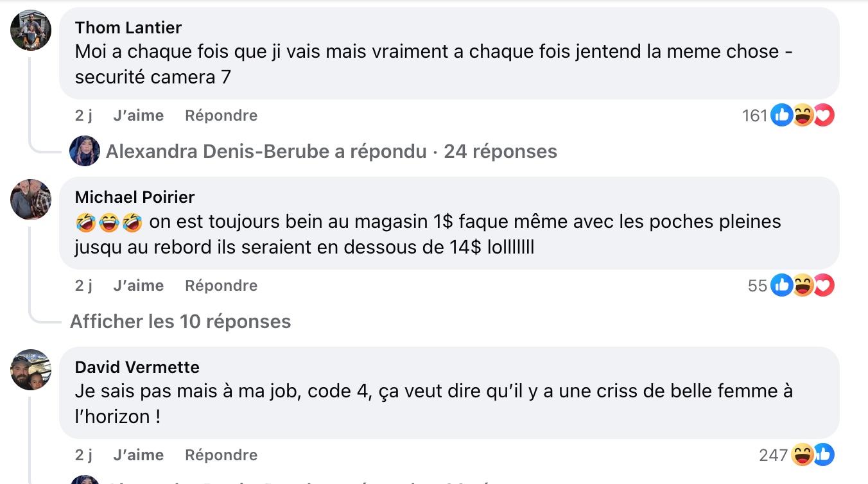The image size is (868, 484).
Task: Reply to Thom Lantier's comment
Action: tap(221, 116)
